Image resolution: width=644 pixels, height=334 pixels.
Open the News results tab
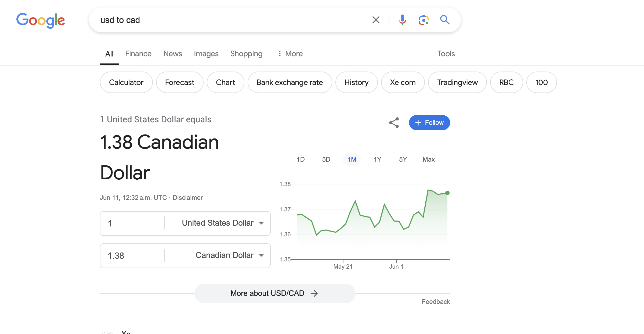[172, 54]
